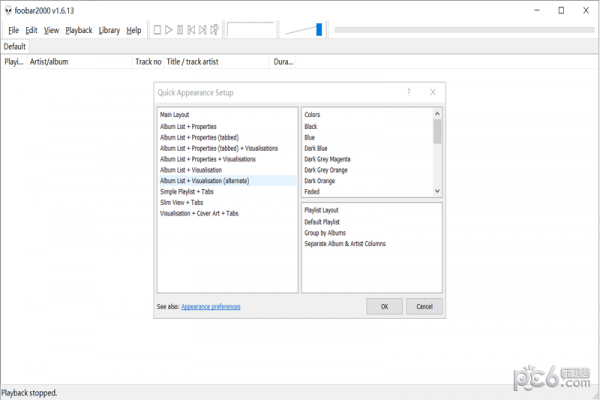600x400 pixels.
Task: Choose the Dark Grey Orange color scheme
Action: 326,170
